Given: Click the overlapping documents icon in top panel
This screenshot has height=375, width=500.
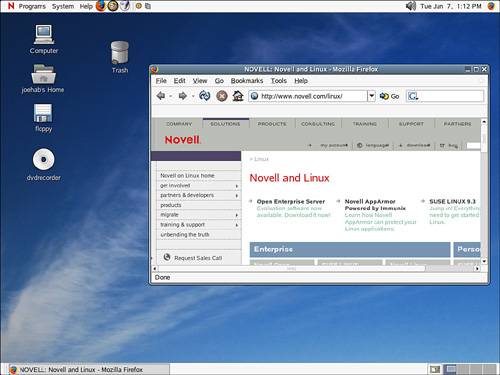Looking at the screenshot, I should click(x=148, y=6).
